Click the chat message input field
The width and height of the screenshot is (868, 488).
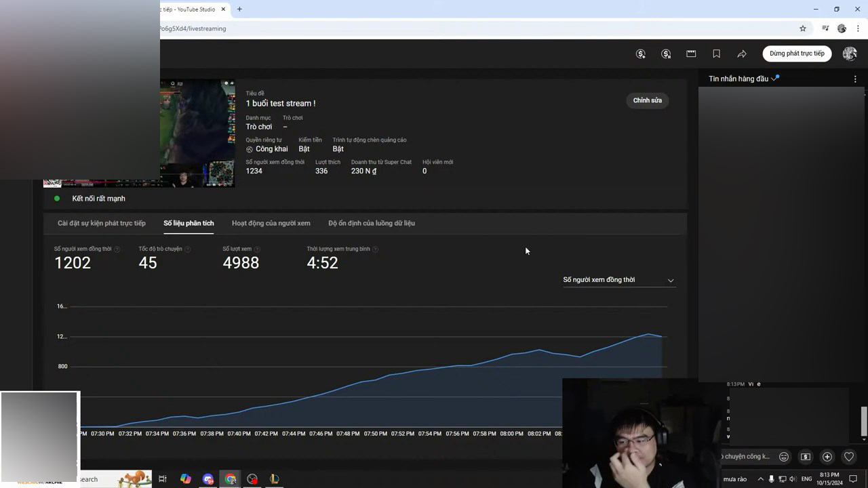[746, 457]
